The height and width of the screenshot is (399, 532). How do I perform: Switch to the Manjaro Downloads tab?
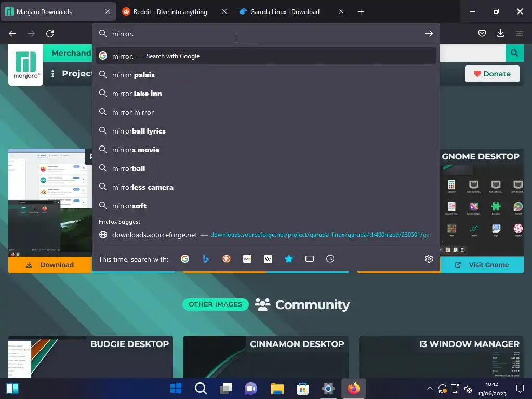pyautogui.click(x=58, y=11)
